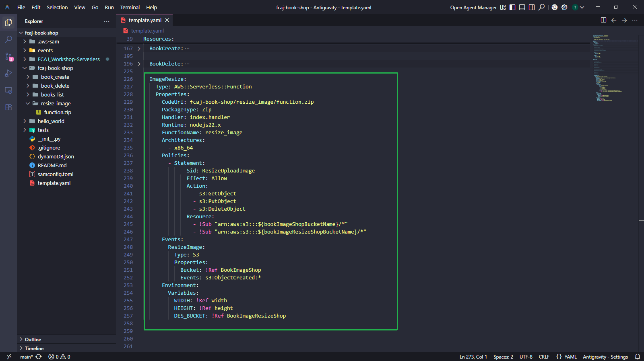Open the customize layout icon
644x361 pixels.
pyautogui.click(x=503, y=7)
